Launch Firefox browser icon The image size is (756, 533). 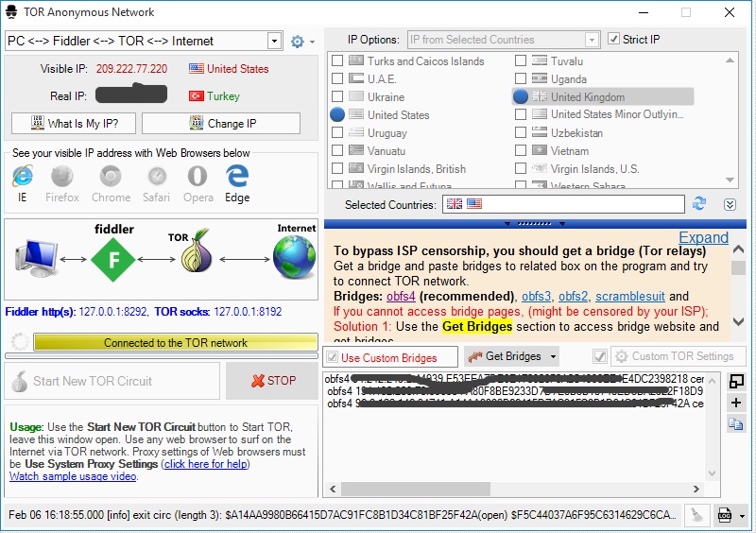pyautogui.click(x=62, y=176)
